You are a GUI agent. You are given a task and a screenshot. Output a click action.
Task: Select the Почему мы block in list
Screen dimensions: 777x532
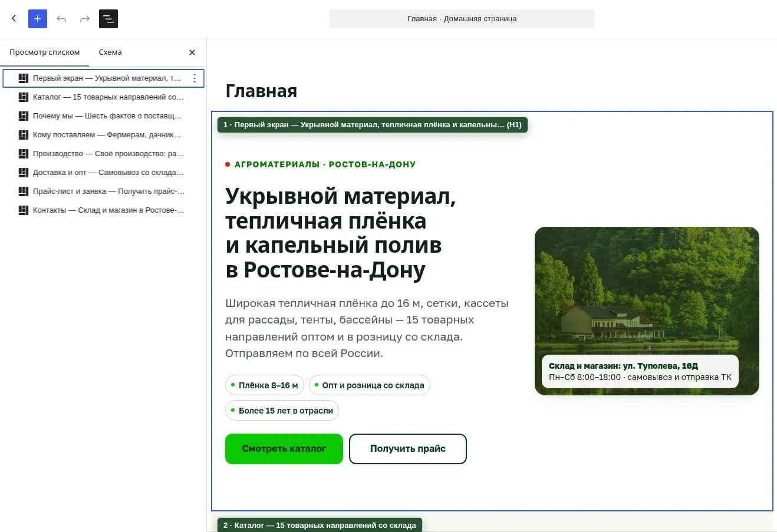[x=104, y=116]
